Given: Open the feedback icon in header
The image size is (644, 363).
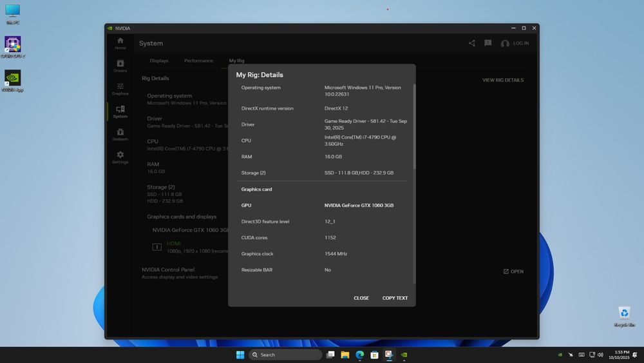Looking at the screenshot, I should coord(488,43).
